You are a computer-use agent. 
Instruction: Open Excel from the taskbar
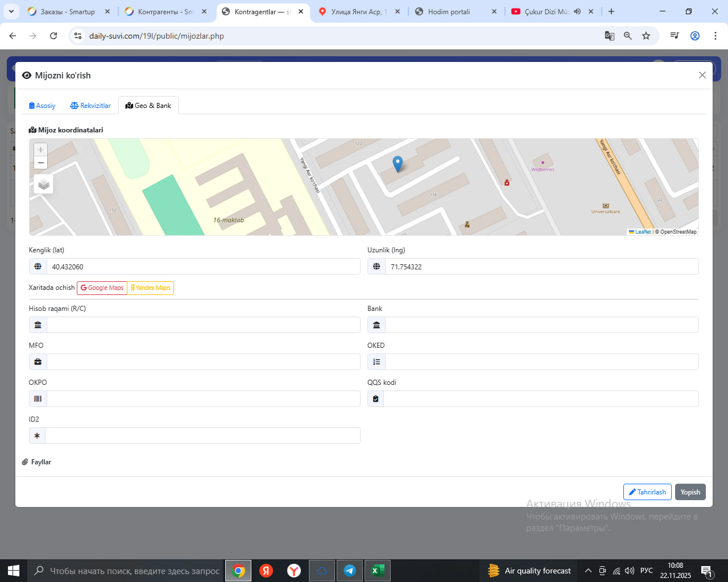(x=377, y=571)
